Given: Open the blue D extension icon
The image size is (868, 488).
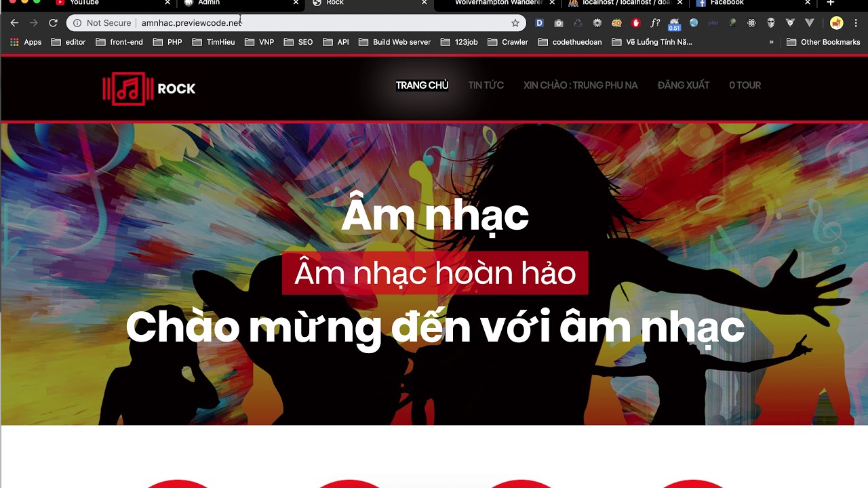Looking at the screenshot, I should coord(540,23).
